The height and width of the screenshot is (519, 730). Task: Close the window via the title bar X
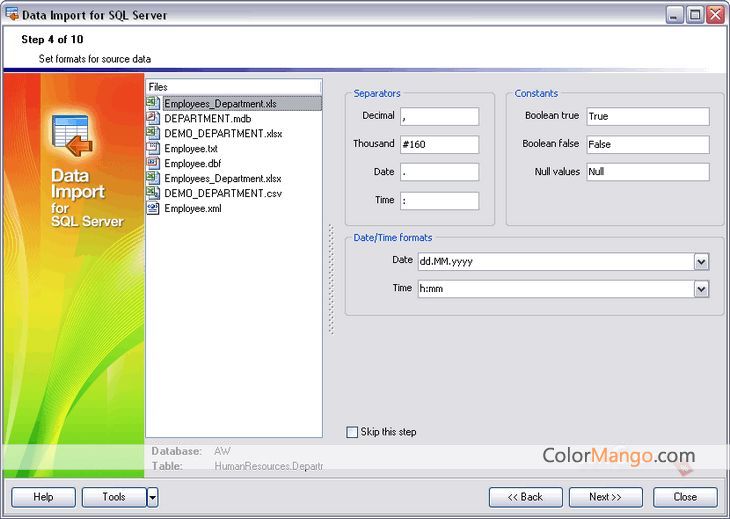(x=715, y=15)
